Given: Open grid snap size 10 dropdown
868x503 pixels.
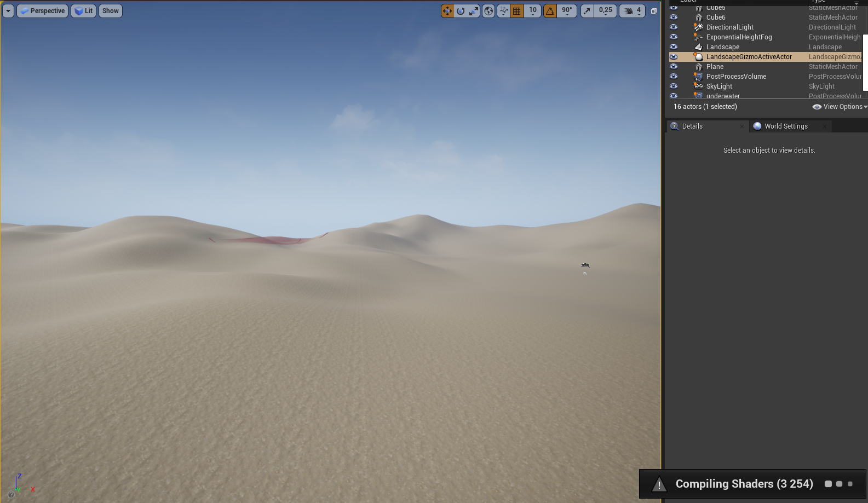Looking at the screenshot, I should (533, 11).
